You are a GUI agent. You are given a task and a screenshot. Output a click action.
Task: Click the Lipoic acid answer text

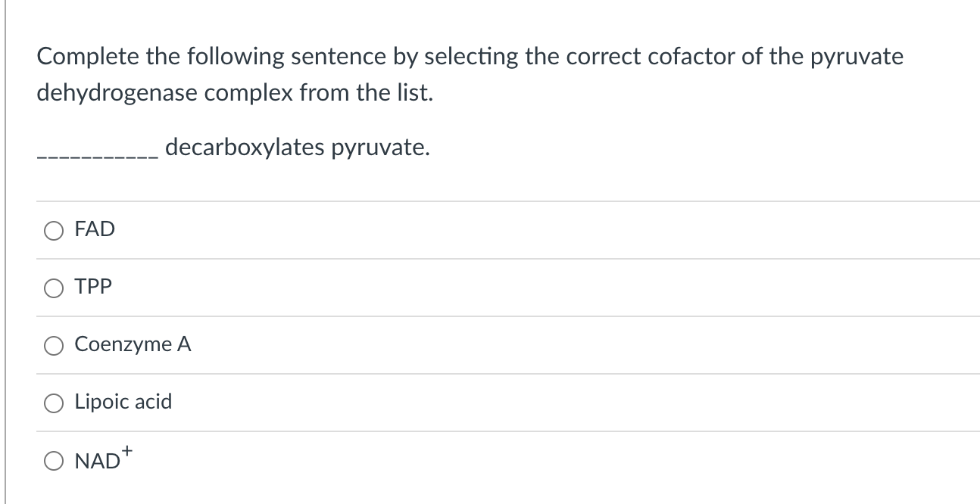123,402
